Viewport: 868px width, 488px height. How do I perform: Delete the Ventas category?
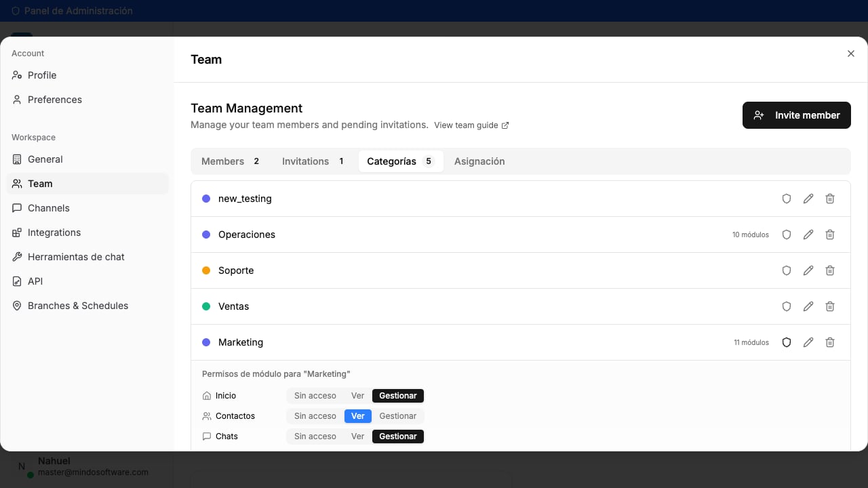[x=830, y=306]
